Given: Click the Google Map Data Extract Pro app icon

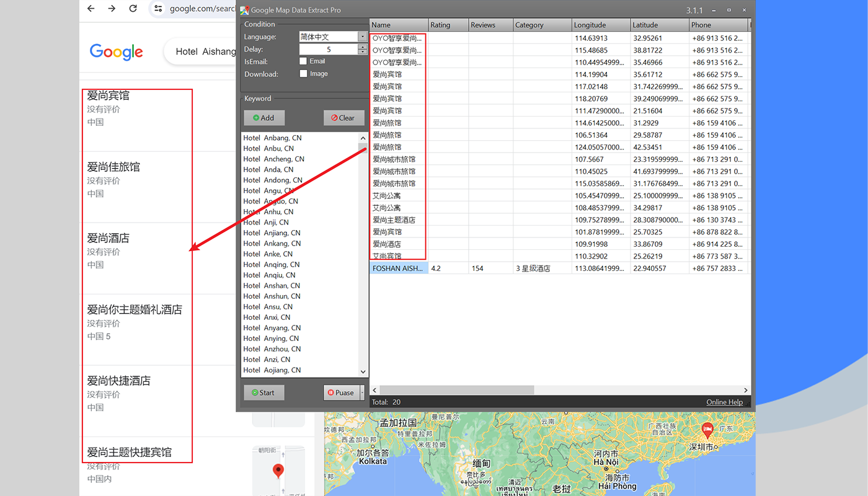Looking at the screenshot, I should coord(244,11).
